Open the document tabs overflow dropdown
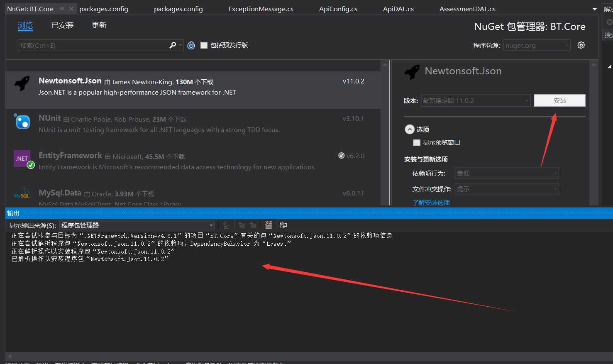Image resolution: width=613 pixels, height=364 pixels. pyautogui.click(x=594, y=9)
